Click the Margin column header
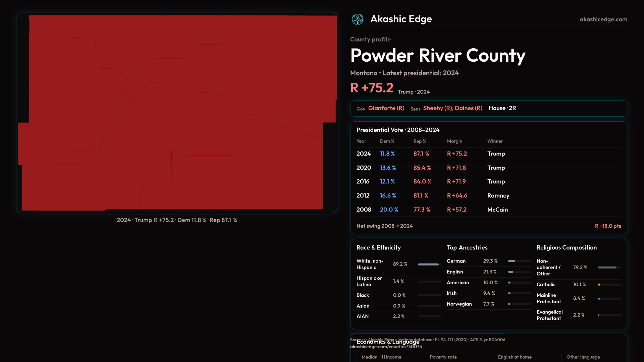The height and width of the screenshot is (362, 644). (454, 141)
